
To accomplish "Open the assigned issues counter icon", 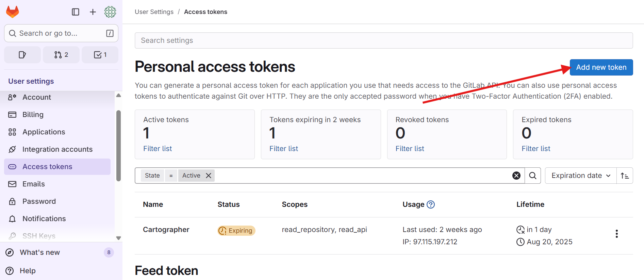I will 22,55.
